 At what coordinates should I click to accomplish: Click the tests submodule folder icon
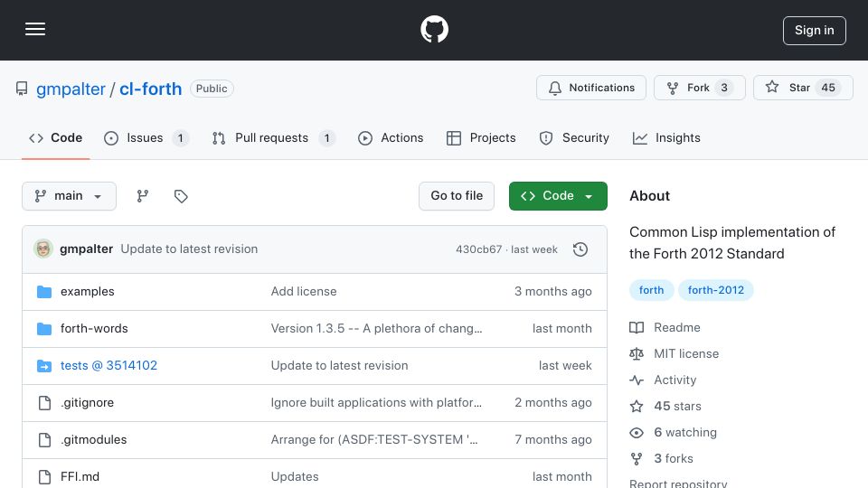(x=44, y=366)
